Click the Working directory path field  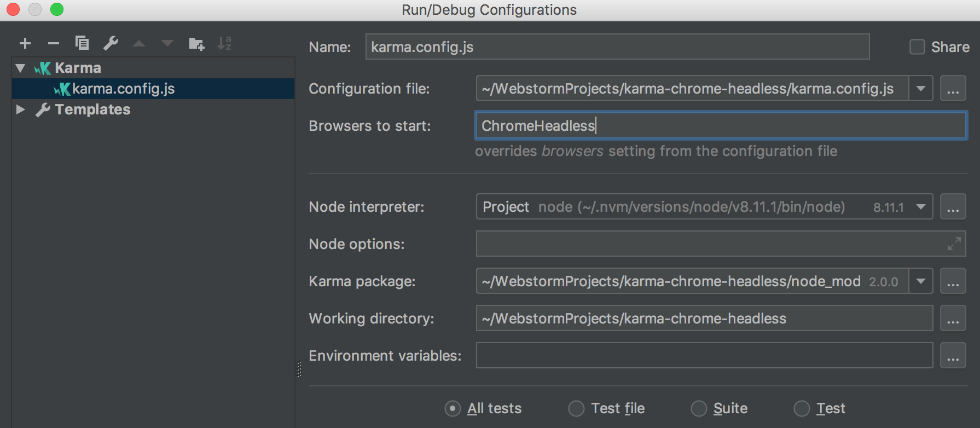pyautogui.click(x=705, y=319)
